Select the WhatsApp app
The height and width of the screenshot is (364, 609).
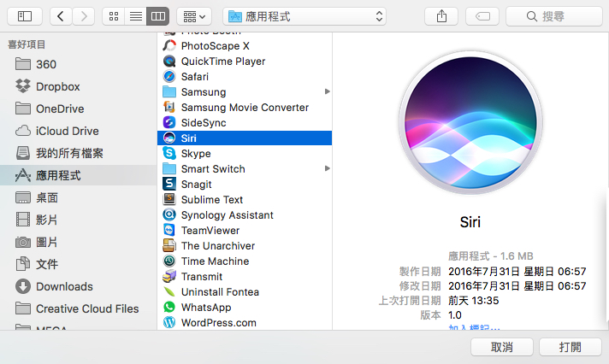(x=245, y=308)
